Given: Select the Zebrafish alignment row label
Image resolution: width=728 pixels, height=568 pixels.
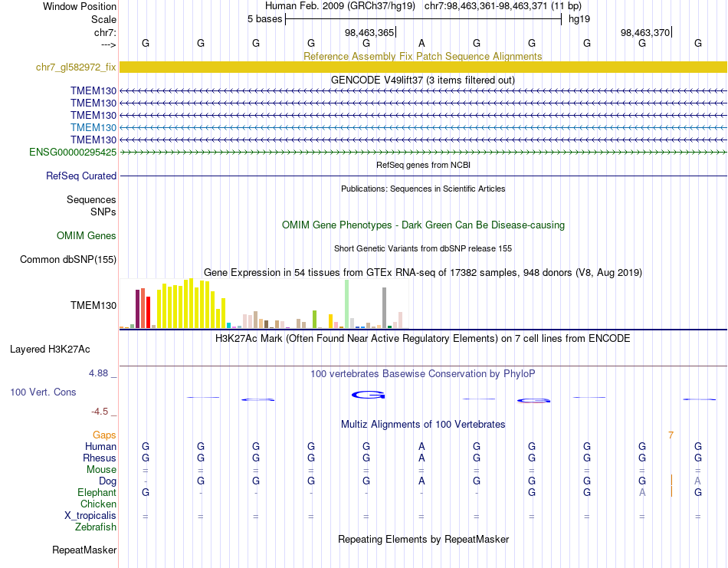Looking at the screenshot, I should [96, 527].
